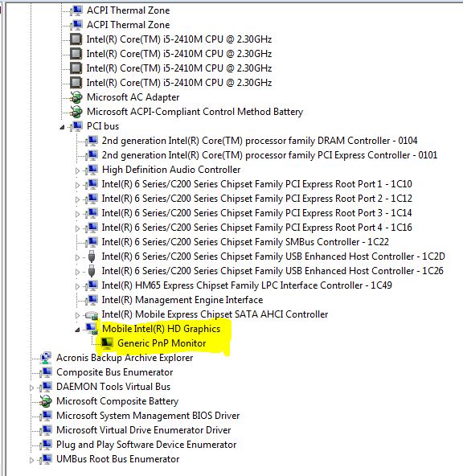Select the second ACPI Thermal Zone entry
This screenshot has width=463, height=476.
[129, 25]
